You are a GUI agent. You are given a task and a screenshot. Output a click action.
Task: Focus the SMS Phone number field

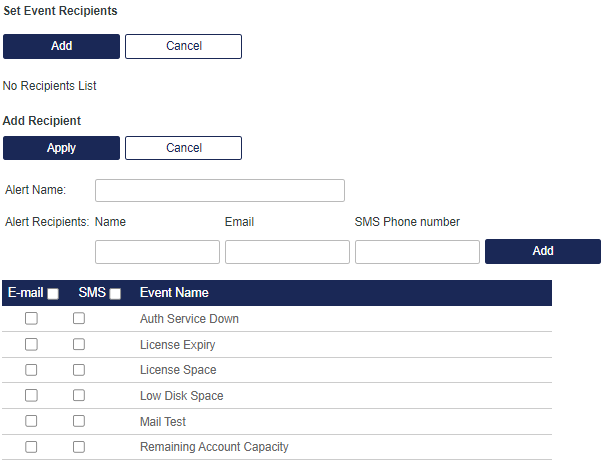(x=417, y=252)
